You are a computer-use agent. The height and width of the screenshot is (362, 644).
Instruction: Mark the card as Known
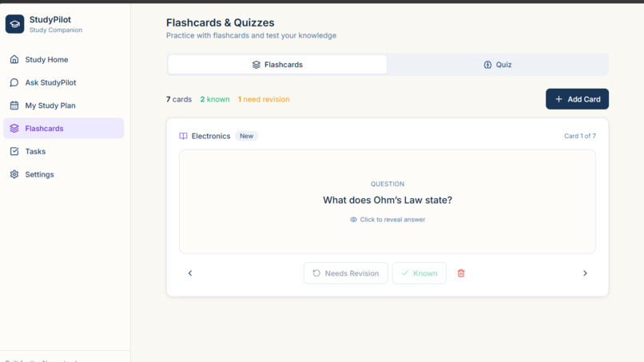(419, 273)
